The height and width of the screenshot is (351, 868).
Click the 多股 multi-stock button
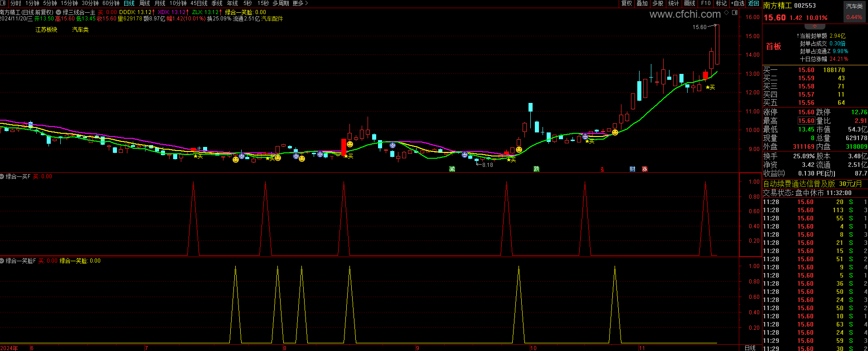tap(658, 3)
